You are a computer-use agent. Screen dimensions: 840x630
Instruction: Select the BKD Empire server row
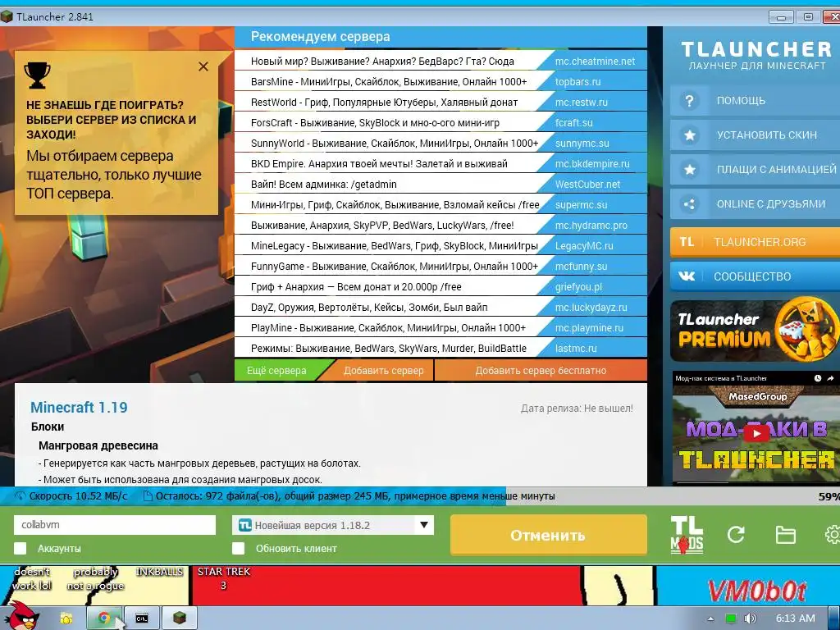441,164
